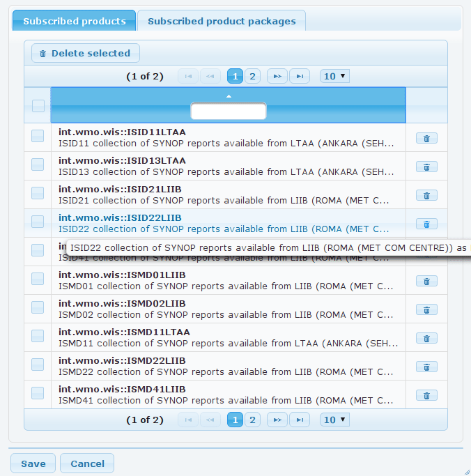471x476 pixels.
Task: Check the box for ISMD41LIIB
Action: click(x=38, y=393)
